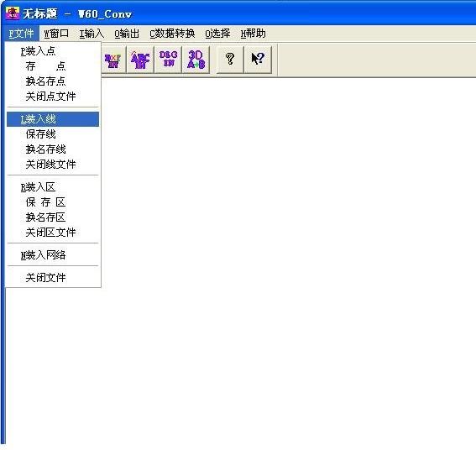Screen dimensions: 476x450
Task: Open the C数据转换 menu
Action: (172, 34)
